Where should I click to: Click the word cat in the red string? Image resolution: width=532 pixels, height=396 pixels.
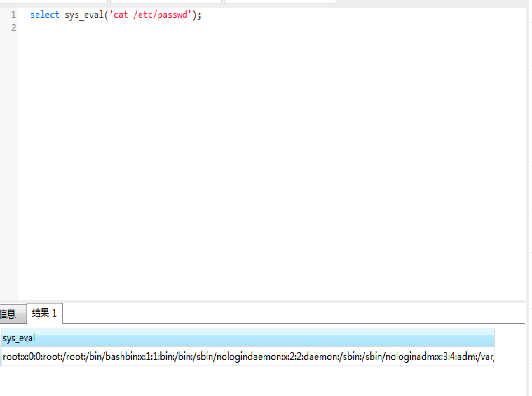point(120,15)
